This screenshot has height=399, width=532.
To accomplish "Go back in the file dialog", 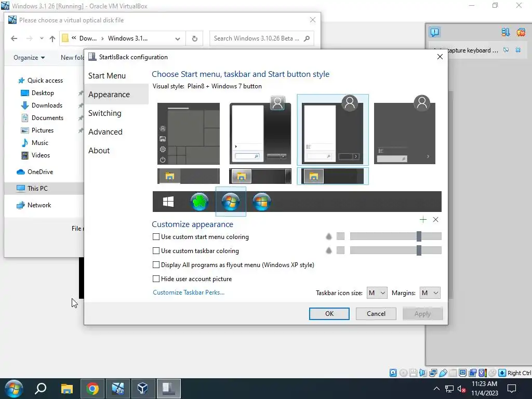I will pyautogui.click(x=14, y=38).
